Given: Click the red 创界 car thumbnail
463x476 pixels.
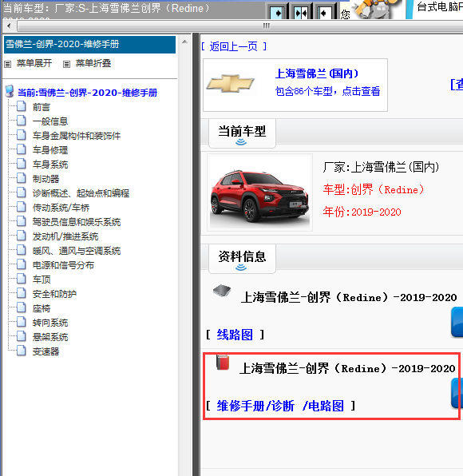Looking at the screenshot, I should click(259, 192).
